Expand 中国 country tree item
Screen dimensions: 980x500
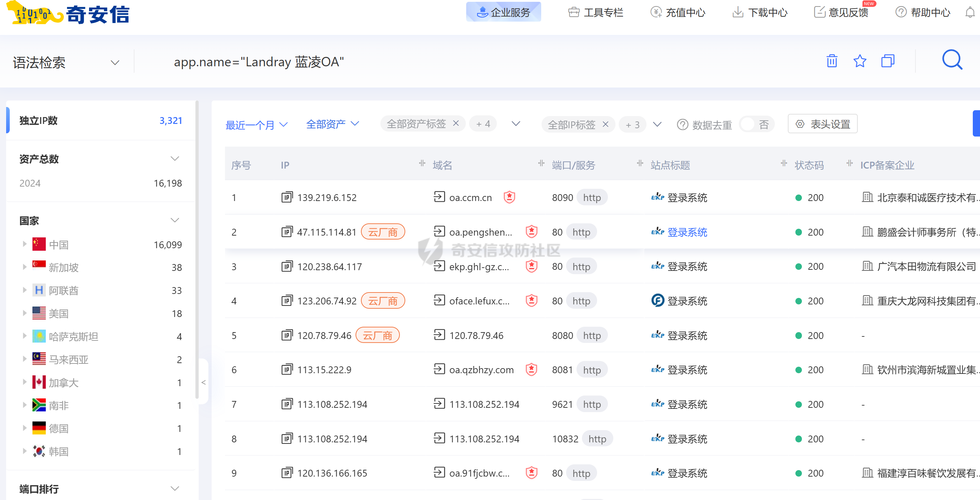pyautogui.click(x=25, y=244)
